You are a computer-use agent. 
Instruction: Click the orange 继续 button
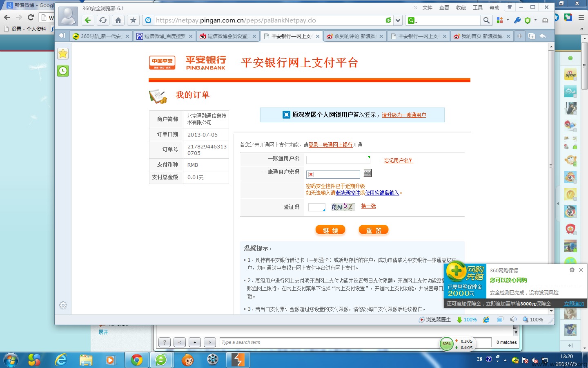tap(330, 230)
